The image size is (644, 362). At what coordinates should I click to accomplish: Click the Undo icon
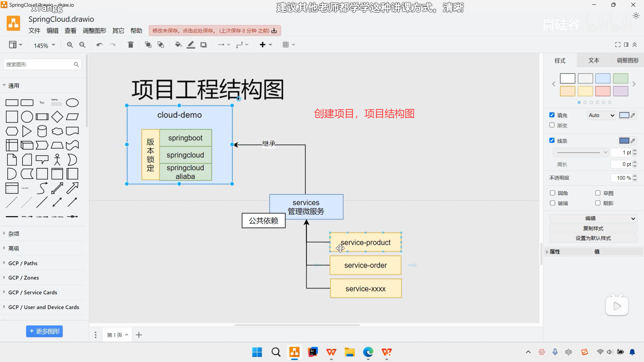point(99,44)
